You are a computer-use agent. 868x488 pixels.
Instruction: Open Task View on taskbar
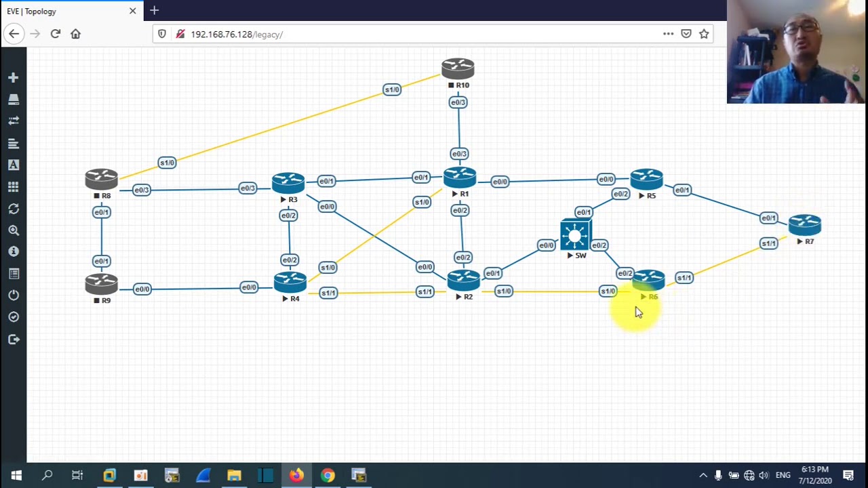77,476
